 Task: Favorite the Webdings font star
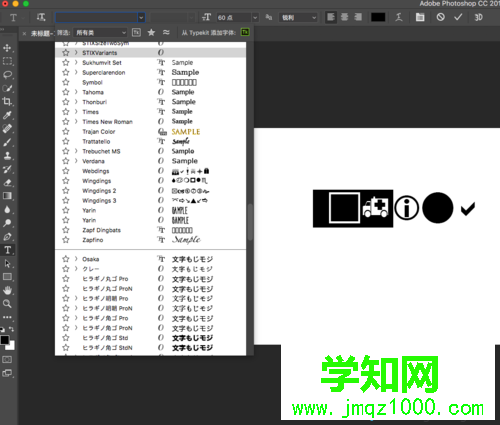pyautogui.click(x=66, y=171)
